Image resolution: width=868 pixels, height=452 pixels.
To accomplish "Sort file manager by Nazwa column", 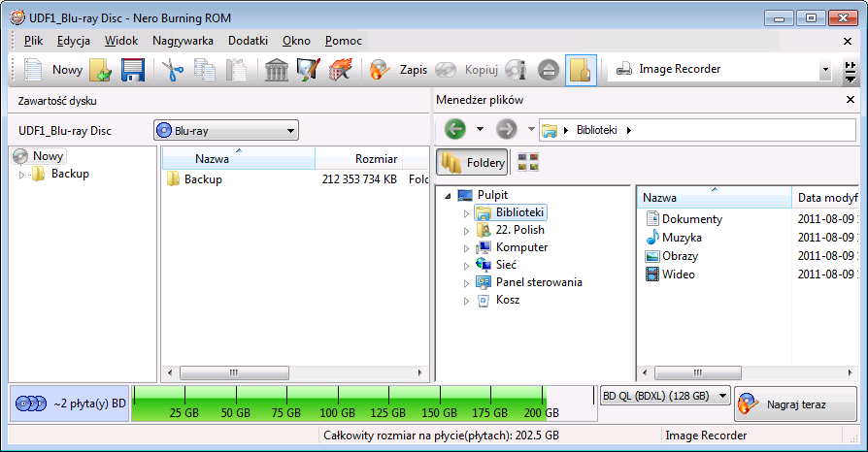I will tap(715, 198).
